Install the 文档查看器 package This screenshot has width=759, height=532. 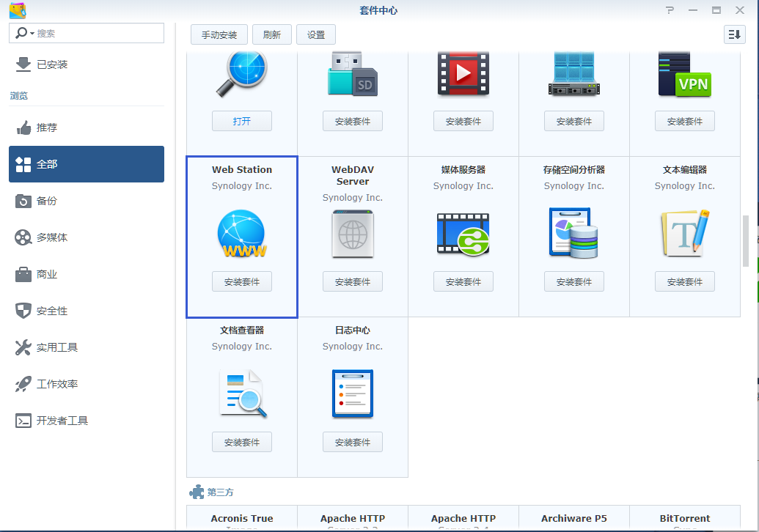242,442
